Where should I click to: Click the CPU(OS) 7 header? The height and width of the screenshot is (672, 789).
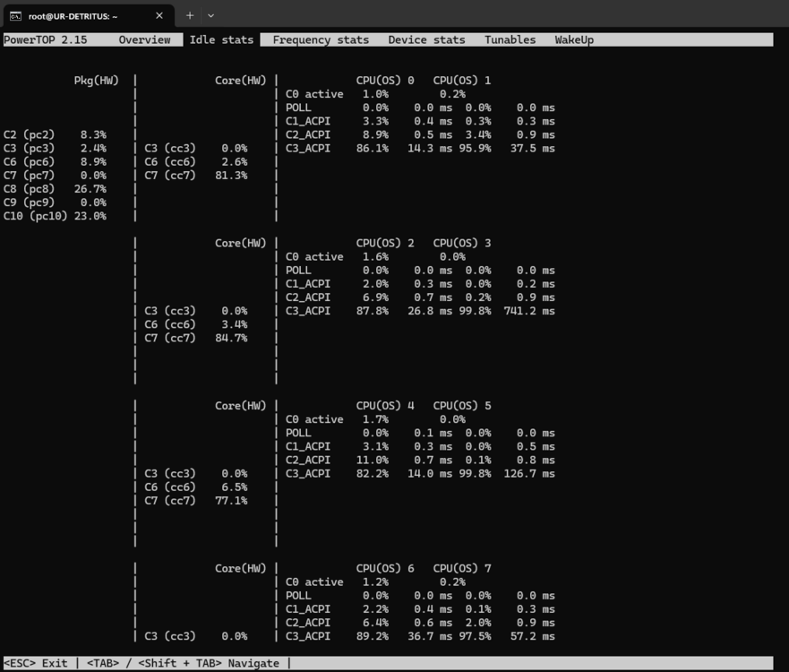(462, 568)
